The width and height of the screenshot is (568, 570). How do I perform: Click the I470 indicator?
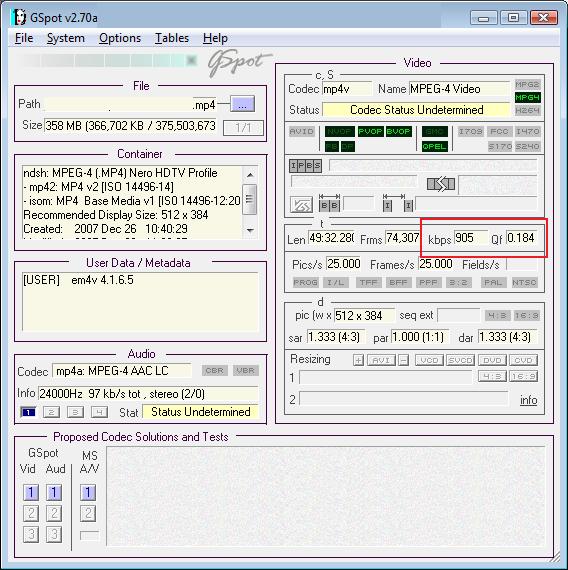click(x=528, y=131)
